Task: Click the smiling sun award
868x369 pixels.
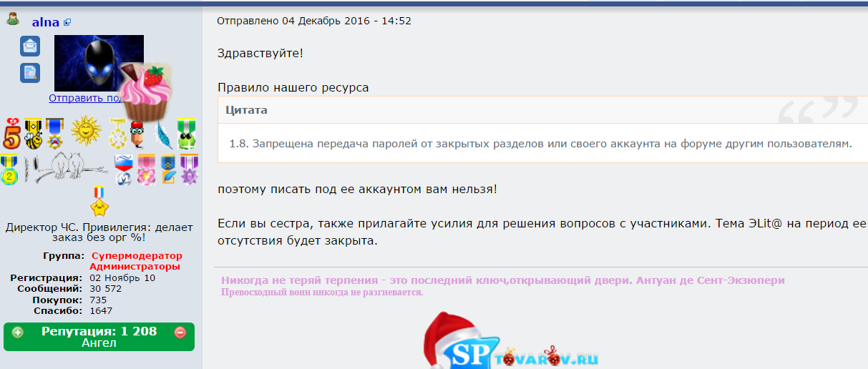Action: pos(85,132)
